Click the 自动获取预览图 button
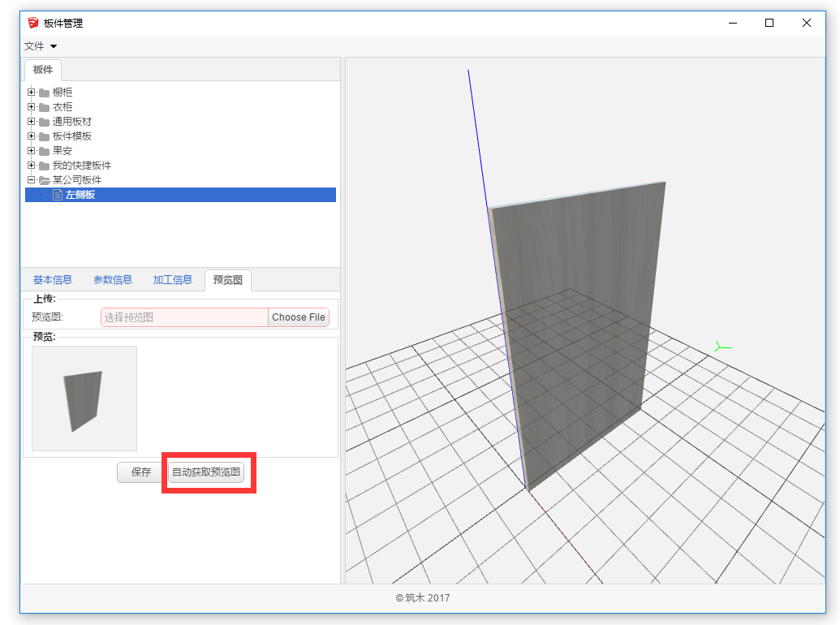Screen dimensions: 840x625 pos(206,472)
